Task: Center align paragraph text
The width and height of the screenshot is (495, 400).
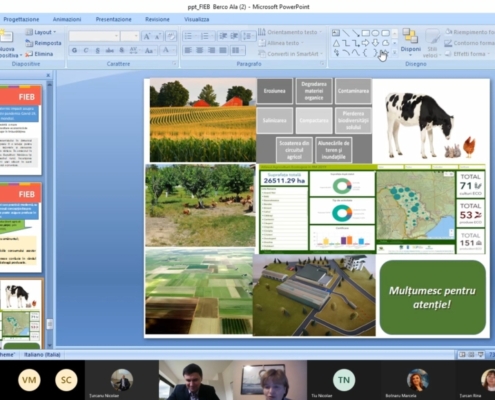Action: (x=200, y=50)
